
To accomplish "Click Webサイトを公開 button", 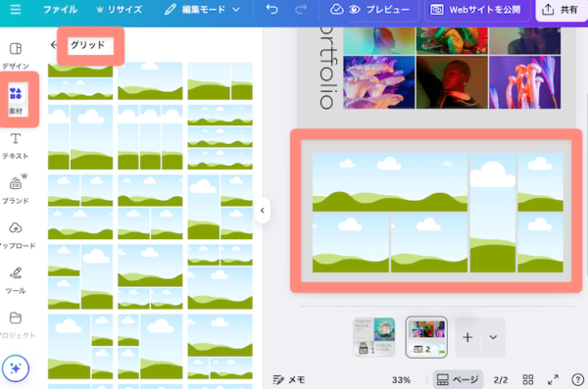I will tap(475, 10).
